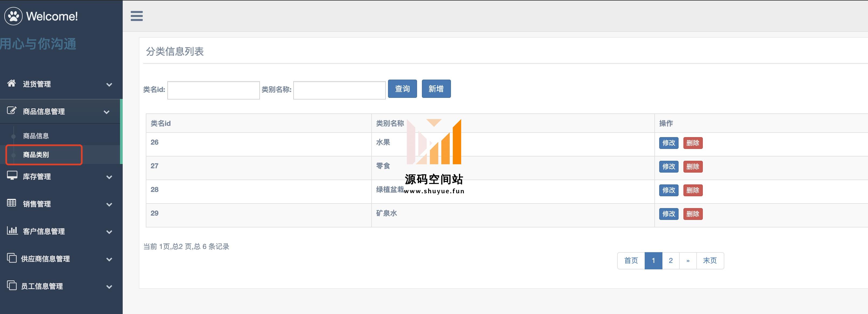Viewport: 868px width, 314px height.
Task: Click 删除 for row 26 水果
Action: 693,143
